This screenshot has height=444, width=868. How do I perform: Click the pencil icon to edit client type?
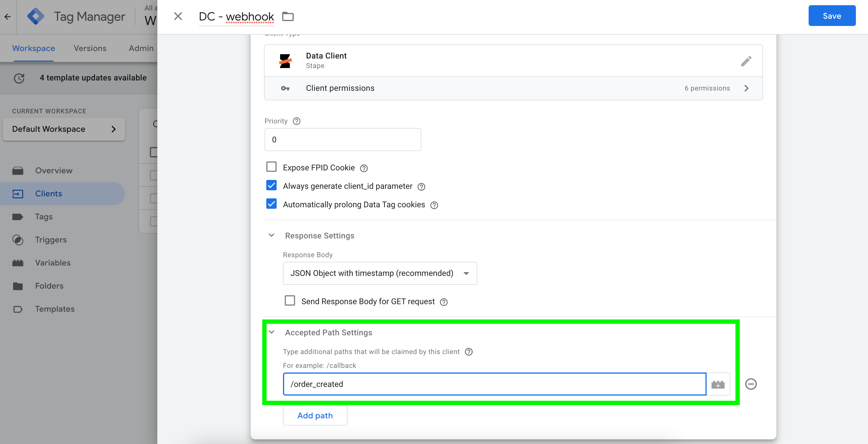coord(746,61)
